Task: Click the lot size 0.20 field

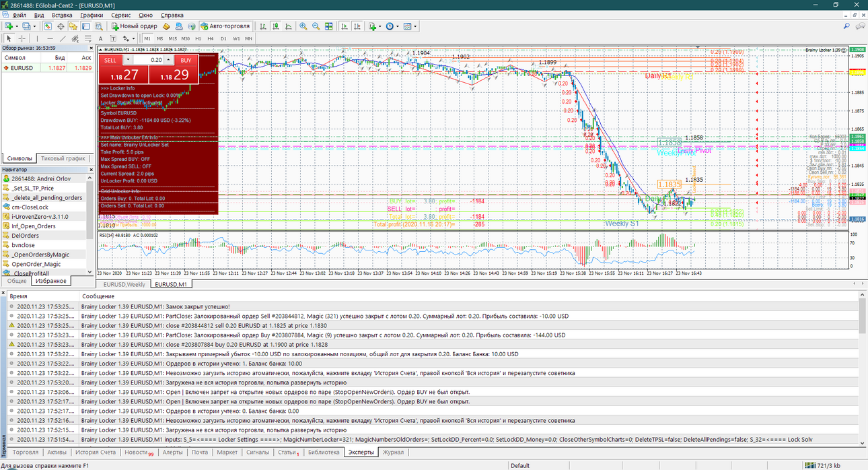Action: pos(148,60)
